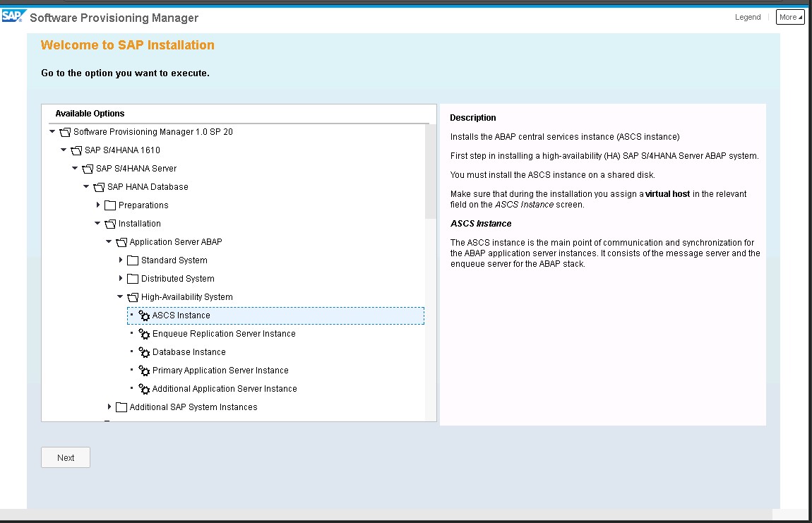Collapse the SAP HANA Database node
The width and height of the screenshot is (812, 523).
86,186
